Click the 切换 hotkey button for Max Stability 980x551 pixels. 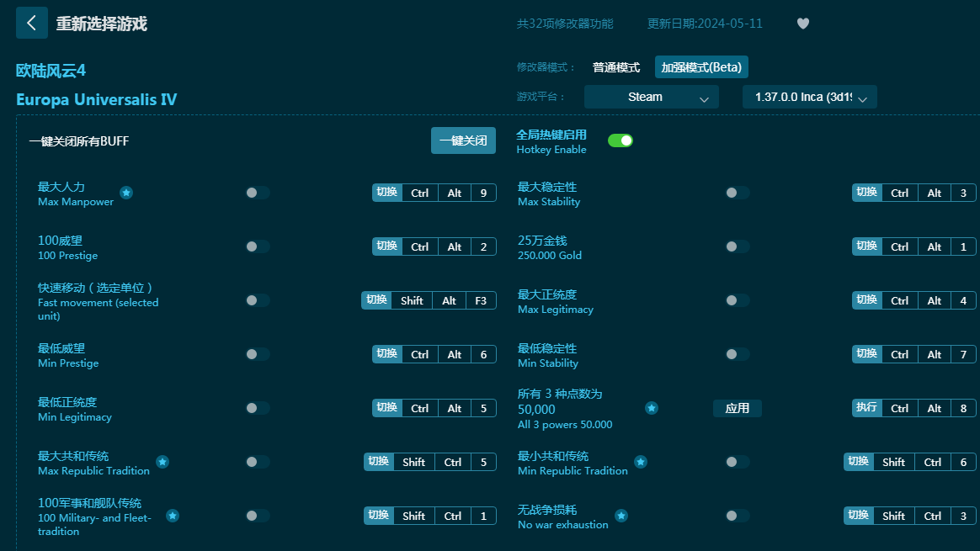pyautogui.click(x=867, y=193)
